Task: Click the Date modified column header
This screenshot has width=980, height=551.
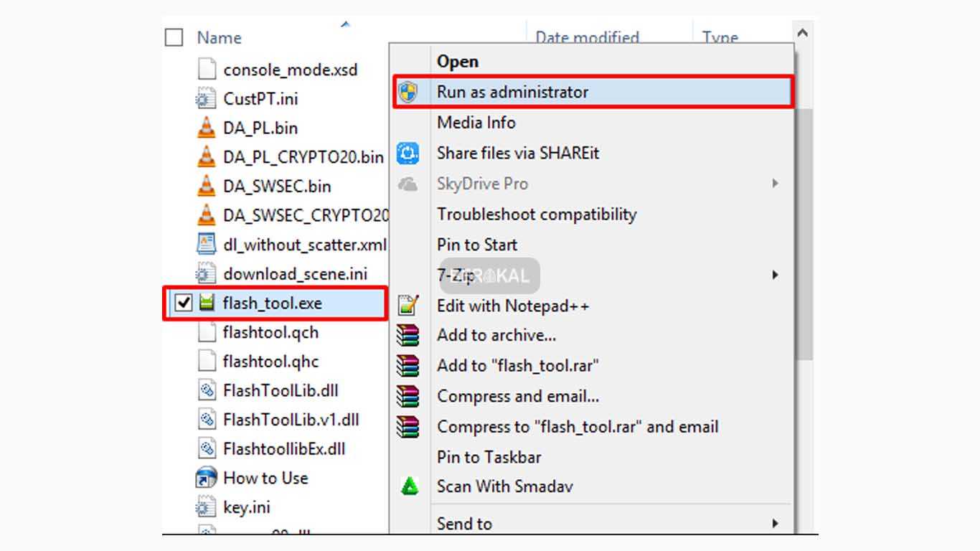Action: click(587, 37)
